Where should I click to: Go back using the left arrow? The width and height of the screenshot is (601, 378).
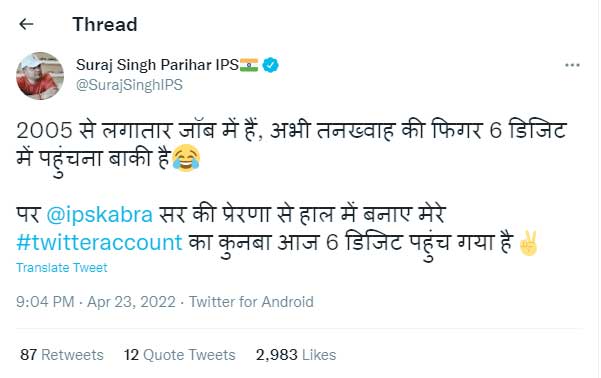tap(26, 24)
